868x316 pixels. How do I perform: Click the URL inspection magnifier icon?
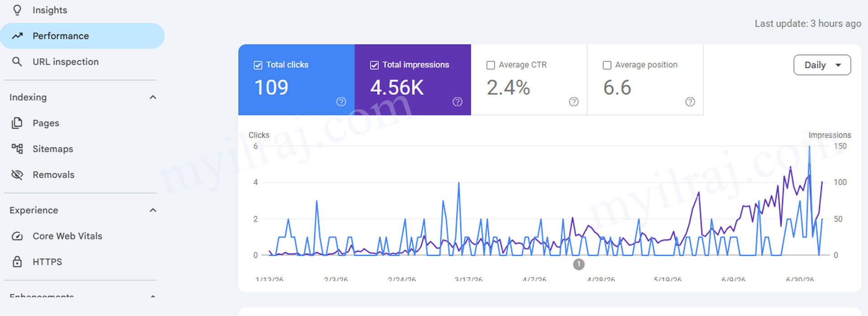tap(17, 62)
